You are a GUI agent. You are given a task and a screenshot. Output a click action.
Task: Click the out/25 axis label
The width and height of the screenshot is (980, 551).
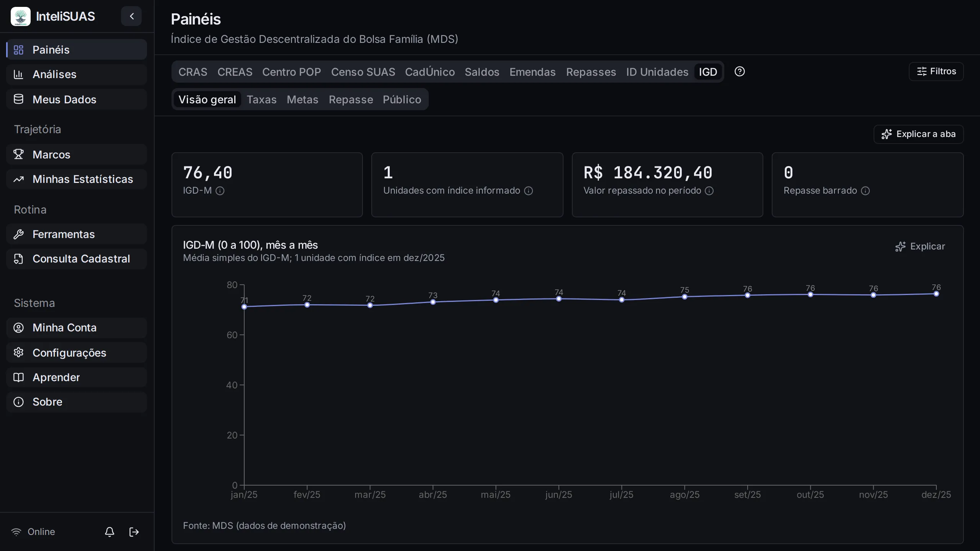click(x=810, y=495)
